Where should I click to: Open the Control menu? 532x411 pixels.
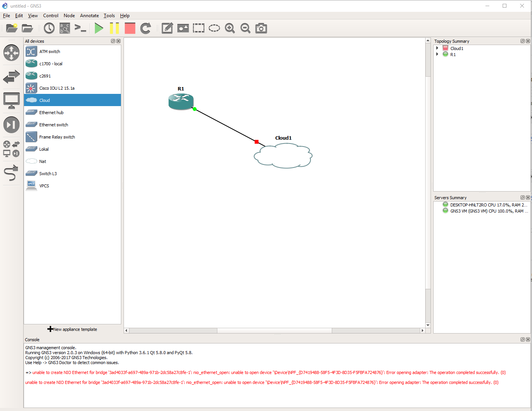pyautogui.click(x=51, y=16)
